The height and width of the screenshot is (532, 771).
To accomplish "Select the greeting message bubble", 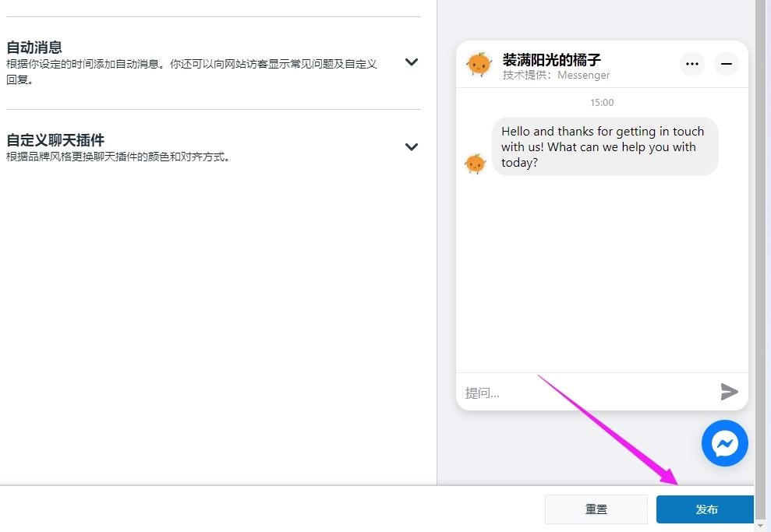I will pos(605,146).
